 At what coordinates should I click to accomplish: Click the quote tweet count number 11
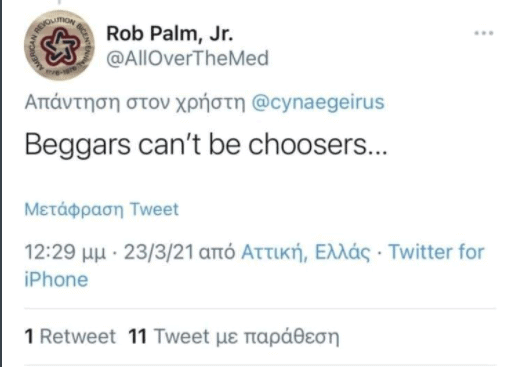click(138, 336)
